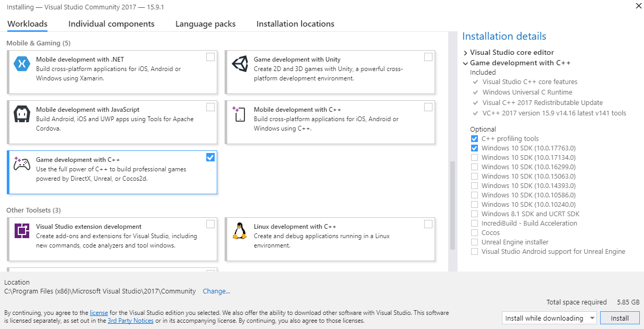Click the installation path text

click(x=100, y=291)
